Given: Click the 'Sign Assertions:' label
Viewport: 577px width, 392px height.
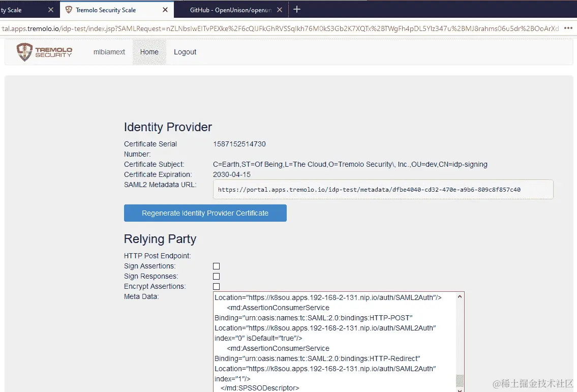Looking at the screenshot, I should 150,266.
